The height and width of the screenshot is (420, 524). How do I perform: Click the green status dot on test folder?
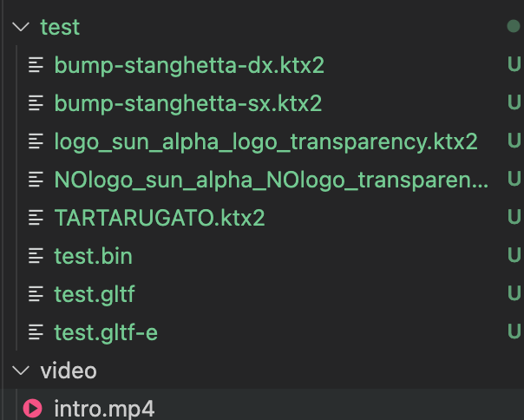point(513,27)
